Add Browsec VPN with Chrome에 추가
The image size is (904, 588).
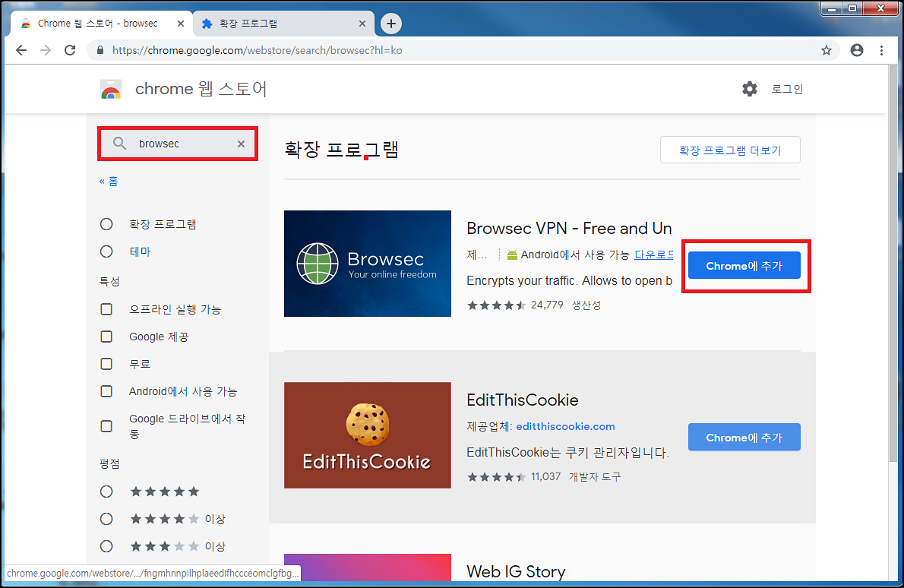744,266
